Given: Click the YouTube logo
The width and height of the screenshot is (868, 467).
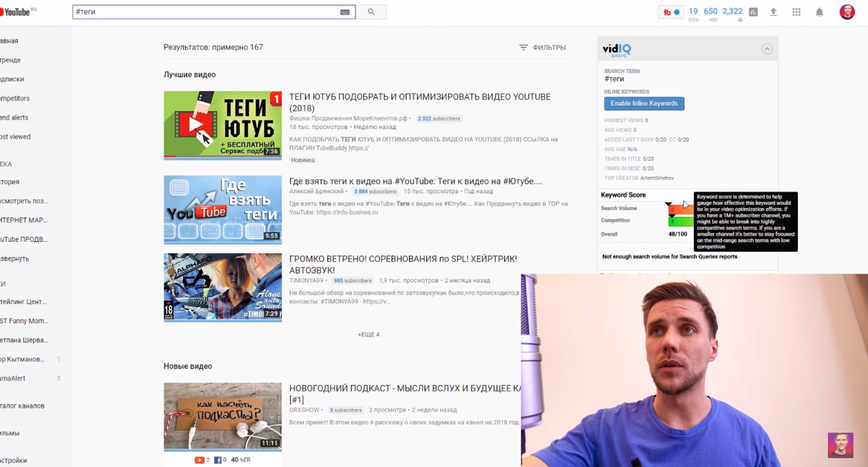Looking at the screenshot, I should (x=15, y=12).
